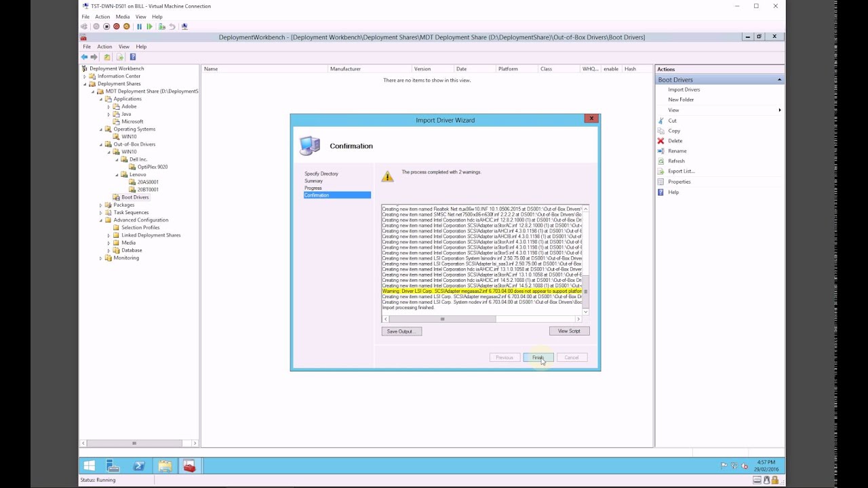Click the blue Back arrow in Workbench toolbar
Screen dimensions: 868x488
[84, 57]
